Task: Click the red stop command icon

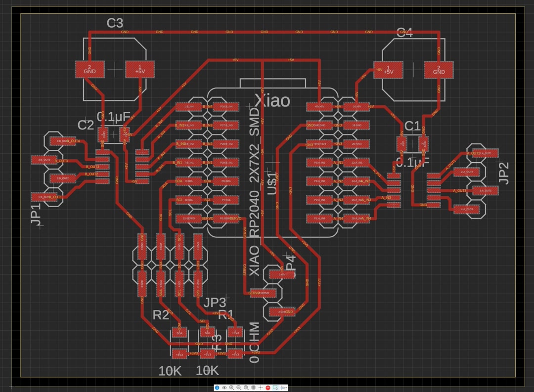Action: pos(268,388)
